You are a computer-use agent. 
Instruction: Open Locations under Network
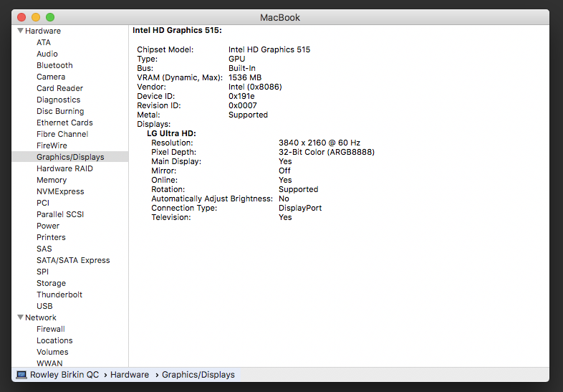click(54, 340)
